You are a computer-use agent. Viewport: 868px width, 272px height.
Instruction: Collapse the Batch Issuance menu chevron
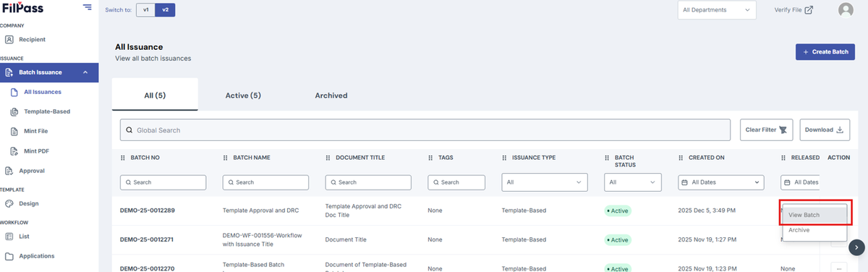tap(85, 72)
